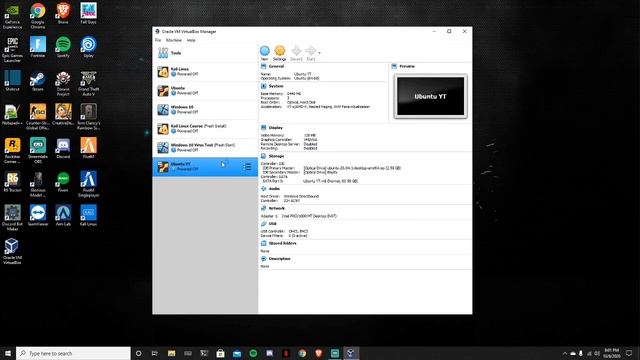Click Oracle VM VirtualBox desktop shortcut
640x360 pixels.
[12, 251]
